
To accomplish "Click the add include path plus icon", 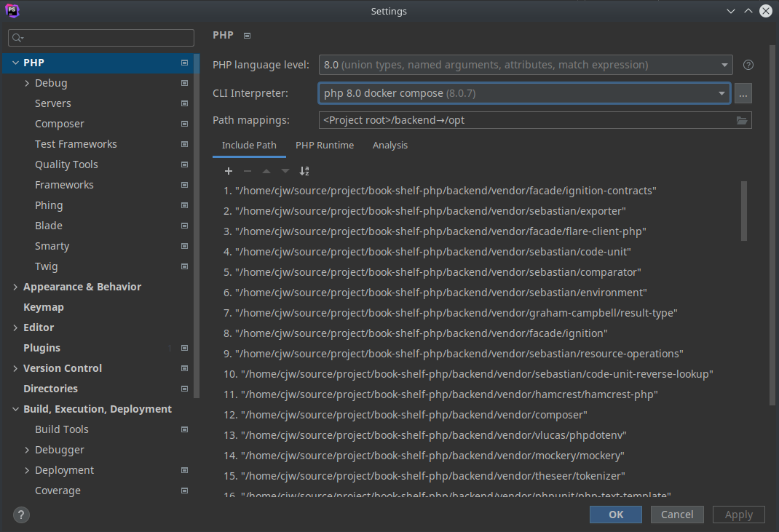I will click(229, 171).
